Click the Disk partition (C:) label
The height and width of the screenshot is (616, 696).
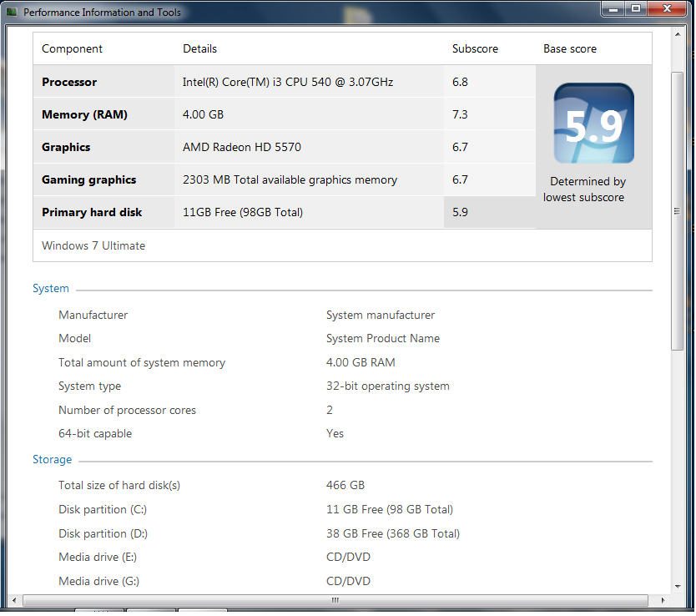click(103, 510)
